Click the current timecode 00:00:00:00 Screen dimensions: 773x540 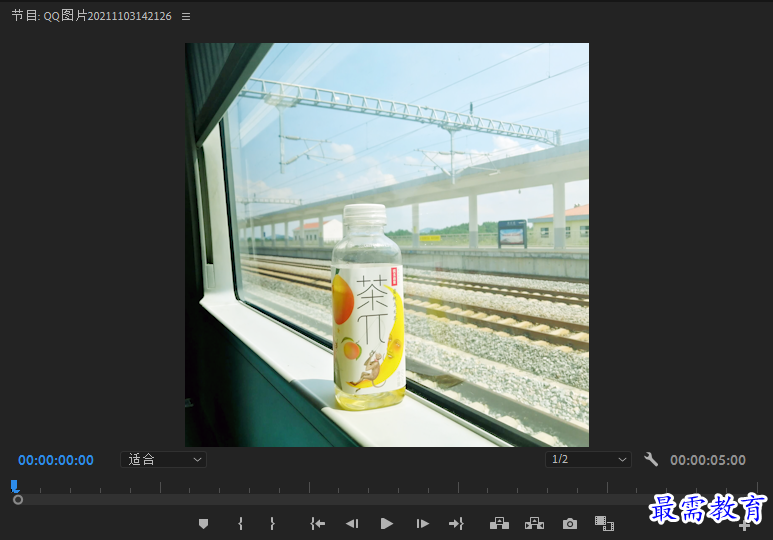click(x=56, y=460)
